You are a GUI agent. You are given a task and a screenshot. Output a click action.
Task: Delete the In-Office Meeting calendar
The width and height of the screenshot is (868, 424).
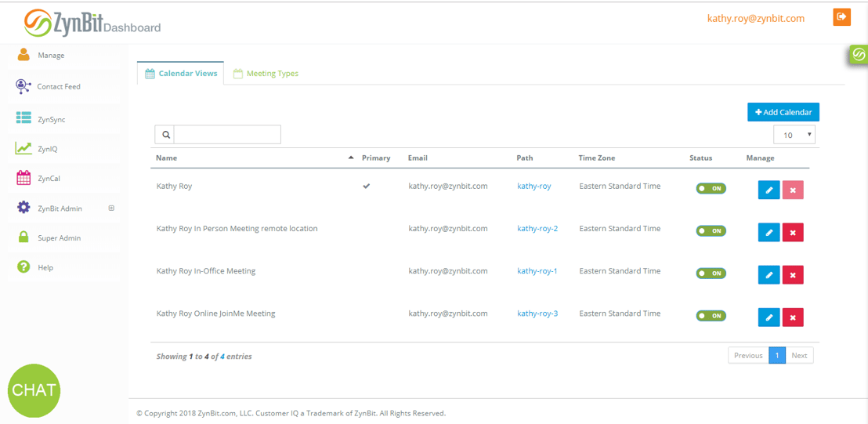coord(793,274)
